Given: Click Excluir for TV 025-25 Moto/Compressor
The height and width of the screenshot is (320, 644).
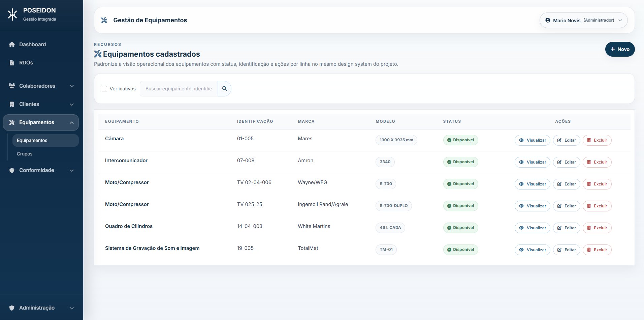Looking at the screenshot, I should 597,206.
